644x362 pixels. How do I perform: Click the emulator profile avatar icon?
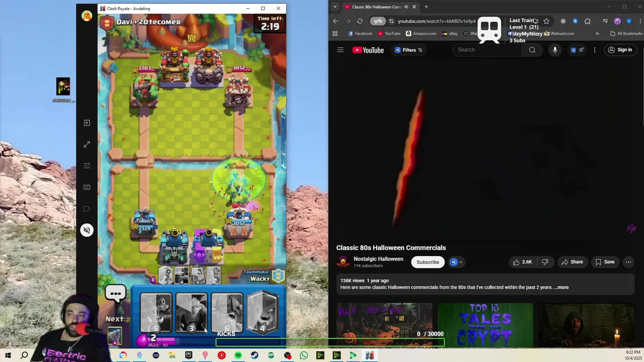pyautogui.click(x=87, y=16)
